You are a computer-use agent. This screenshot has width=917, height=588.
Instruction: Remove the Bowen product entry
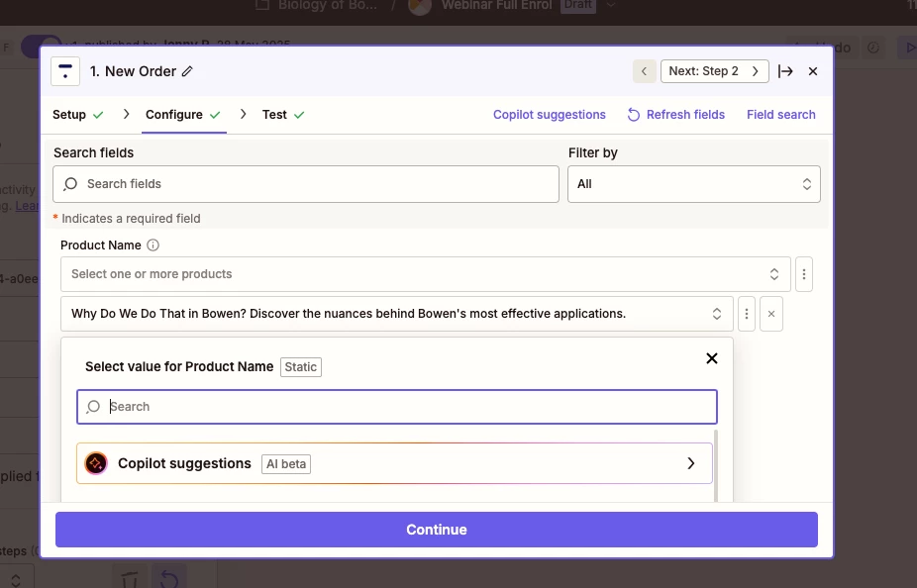pos(771,314)
